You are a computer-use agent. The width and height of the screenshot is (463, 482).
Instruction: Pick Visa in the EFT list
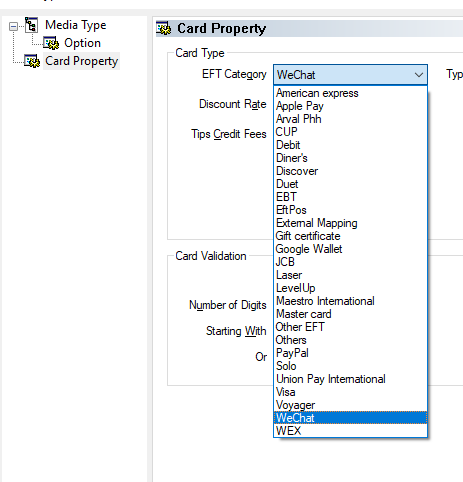pos(350,392)
